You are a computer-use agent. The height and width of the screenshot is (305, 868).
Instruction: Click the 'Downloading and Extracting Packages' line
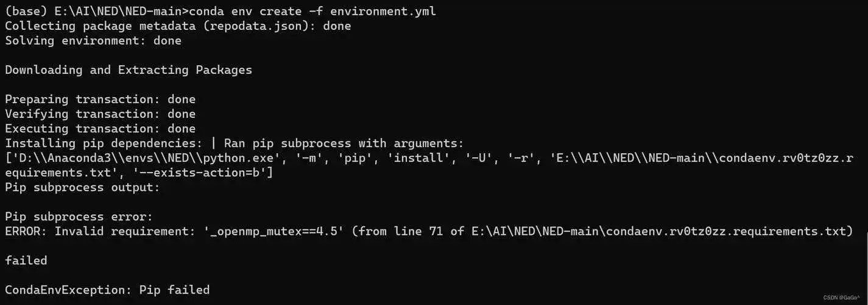pyautogui.click(x=129, y=70)
